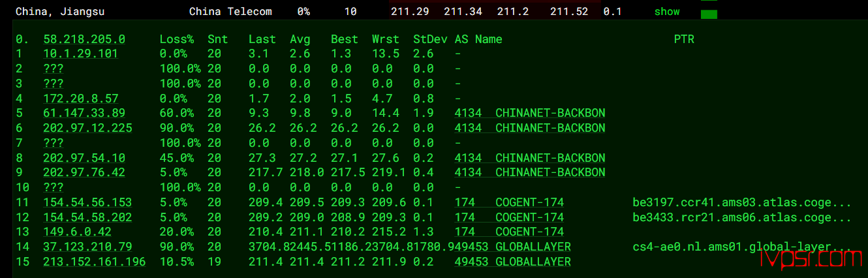Open AS 174 COGENT-174 link at hop 13
This screenshot has width=868, height=278.
[x=509, y=232]
